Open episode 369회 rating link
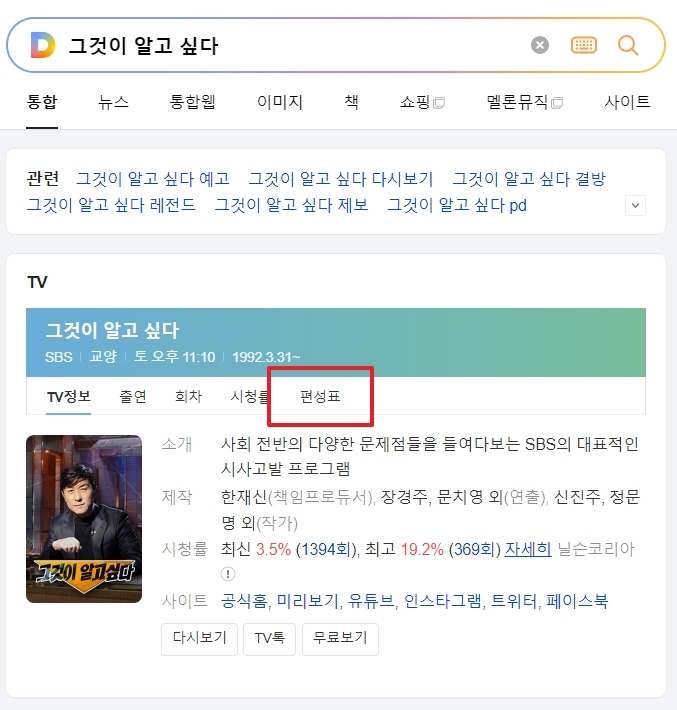Screen dimensions: 677x710 tap(474, 549)
